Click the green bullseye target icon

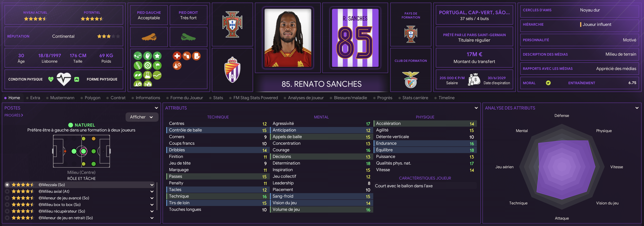coord(148,66)
